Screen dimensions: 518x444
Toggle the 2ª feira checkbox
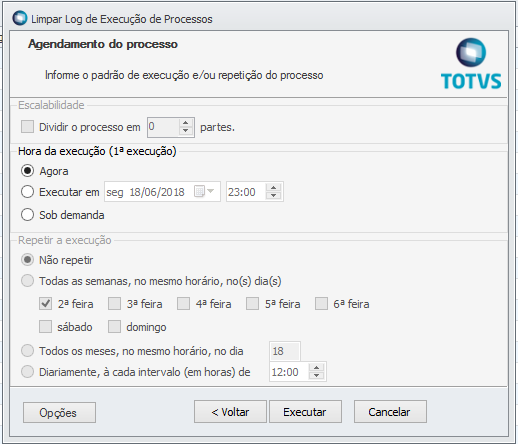[x=45, y=304]
